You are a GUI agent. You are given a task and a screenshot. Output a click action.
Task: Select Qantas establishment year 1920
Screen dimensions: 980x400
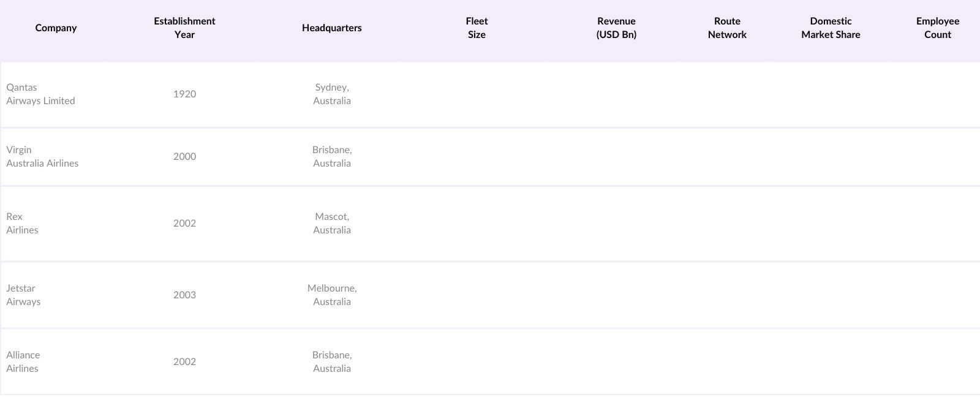[184, 94]
